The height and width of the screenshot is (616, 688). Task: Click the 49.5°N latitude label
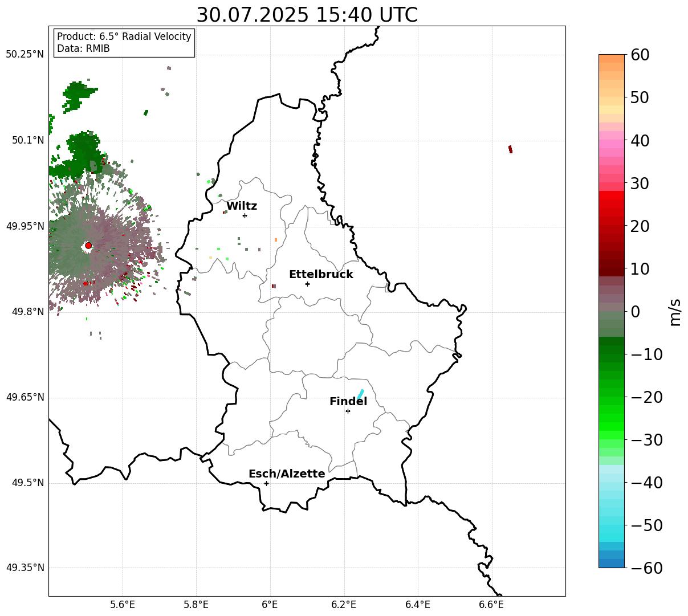click(x=28, y=483)
